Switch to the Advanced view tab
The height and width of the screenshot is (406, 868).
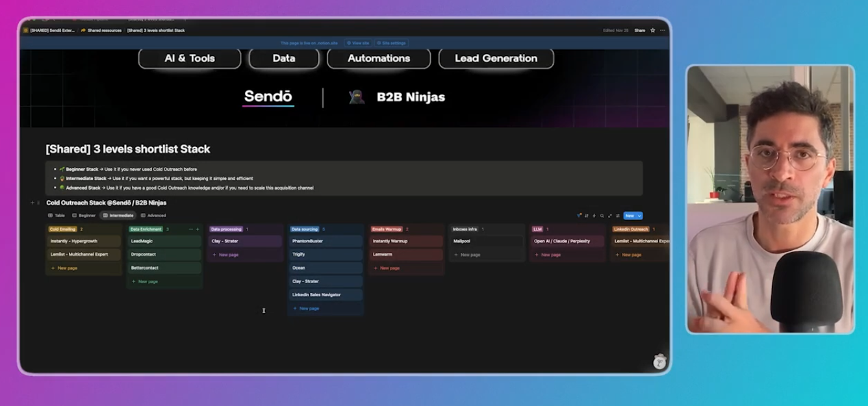pos(153,216)
